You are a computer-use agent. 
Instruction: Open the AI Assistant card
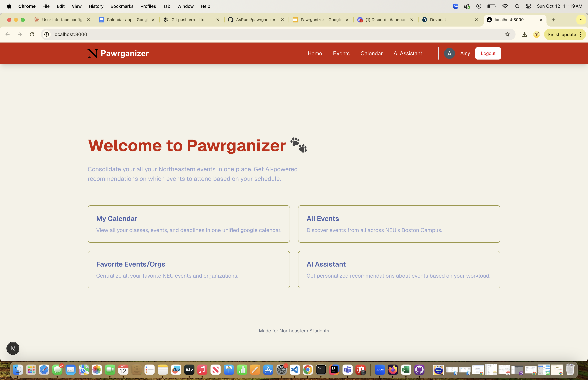(399, 269)
